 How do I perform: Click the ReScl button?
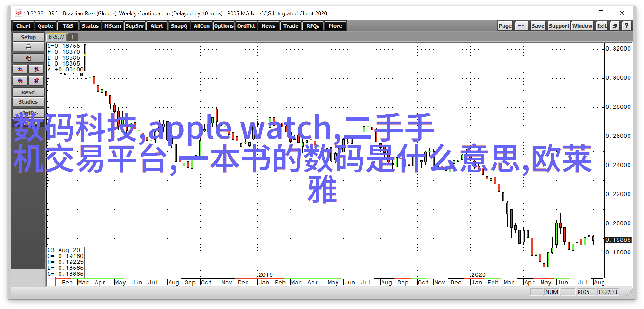(28, 92)
